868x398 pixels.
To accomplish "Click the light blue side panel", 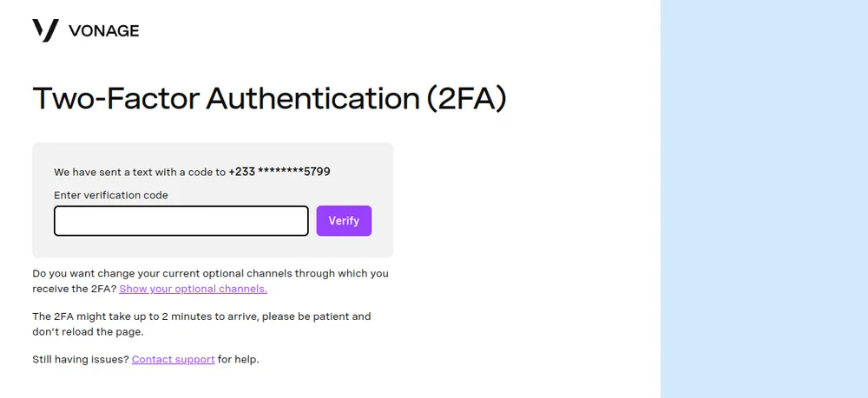I will click(764, 199).
